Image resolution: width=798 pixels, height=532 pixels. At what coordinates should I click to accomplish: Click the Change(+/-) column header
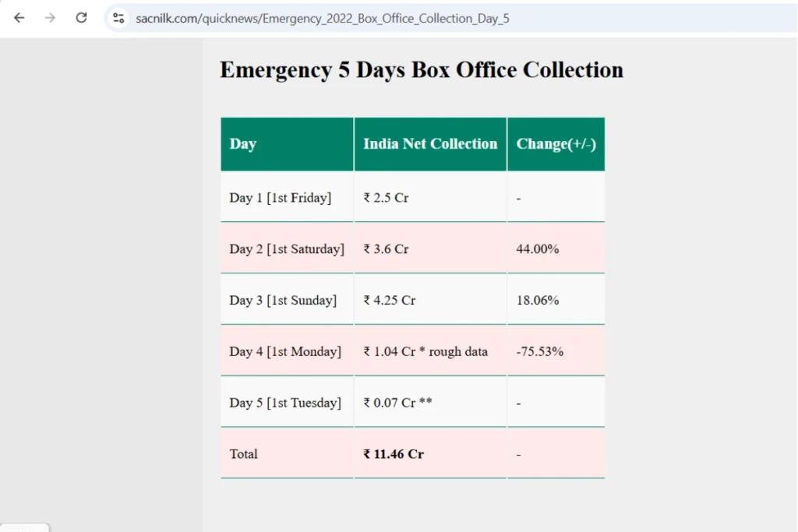click(556, 144)
